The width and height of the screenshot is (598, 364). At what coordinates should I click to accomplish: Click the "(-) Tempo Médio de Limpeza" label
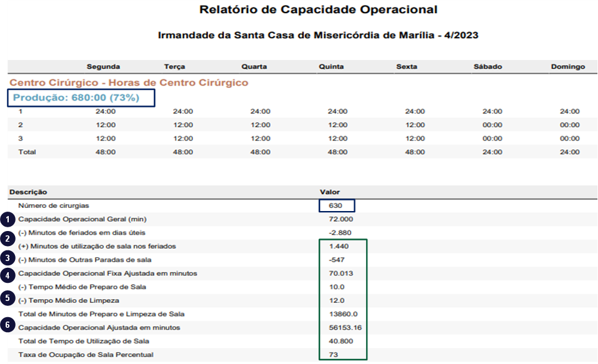(x=69, y=301)
